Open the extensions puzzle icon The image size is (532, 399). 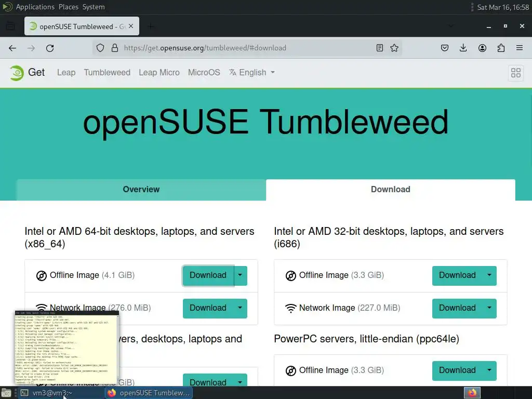501,48
